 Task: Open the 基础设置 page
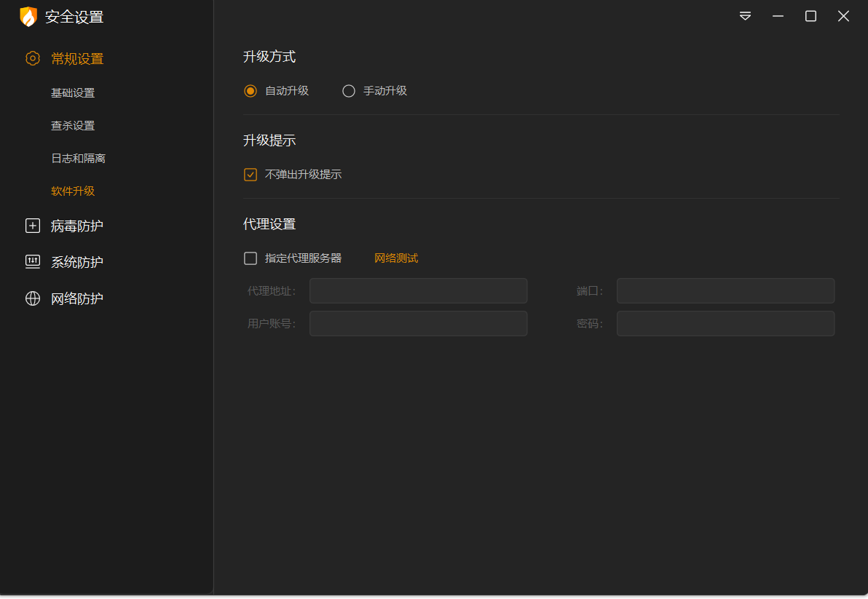click(73, 93)
